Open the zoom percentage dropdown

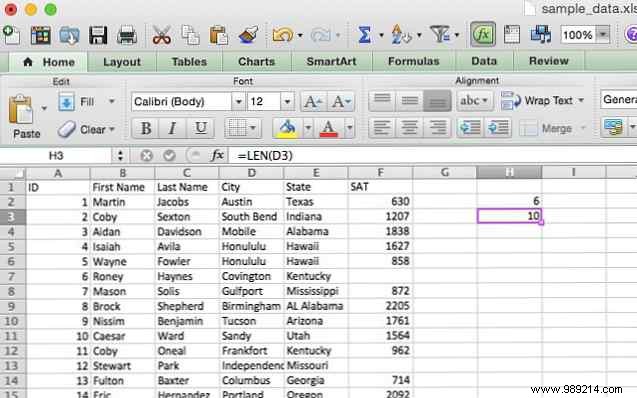coord(603,35)
